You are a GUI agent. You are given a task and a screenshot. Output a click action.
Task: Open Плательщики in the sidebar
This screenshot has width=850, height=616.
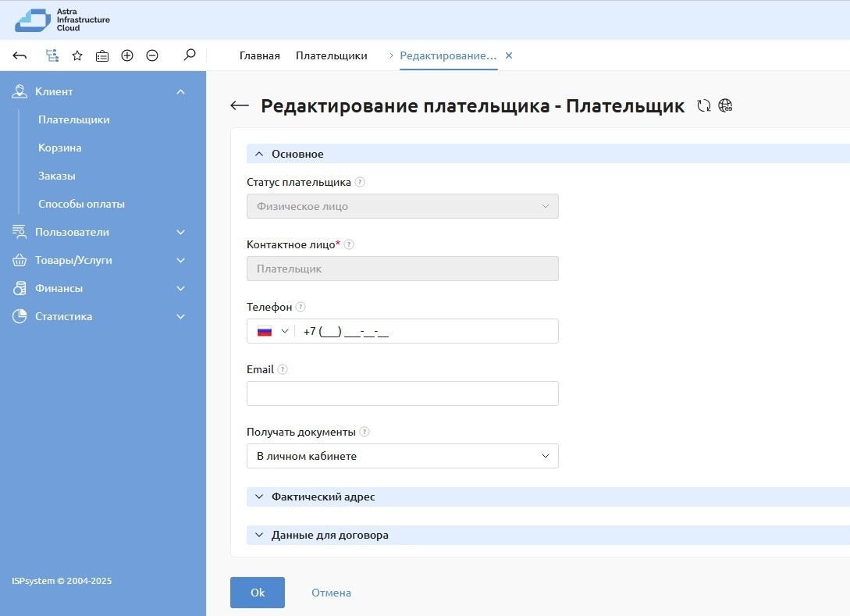73,119
